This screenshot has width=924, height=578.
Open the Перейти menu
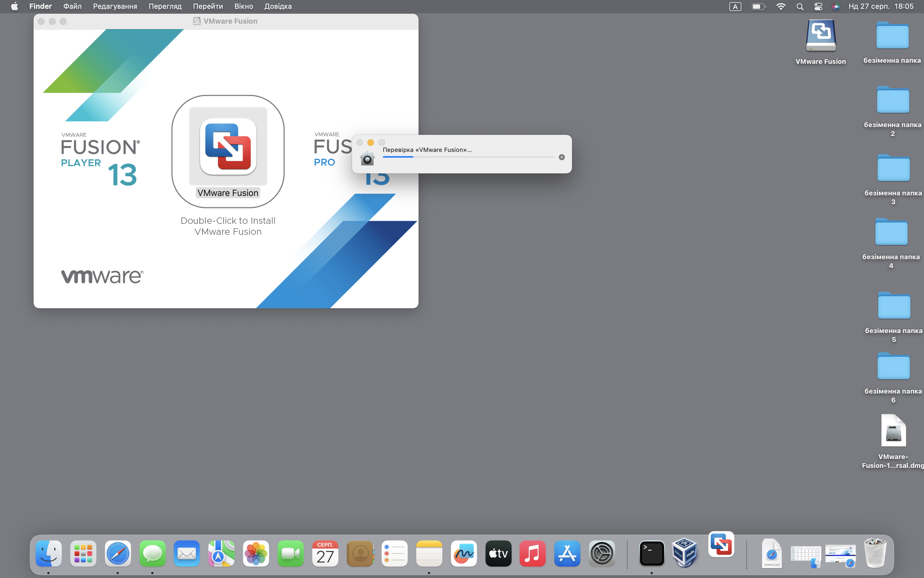(x=208, y=6)
